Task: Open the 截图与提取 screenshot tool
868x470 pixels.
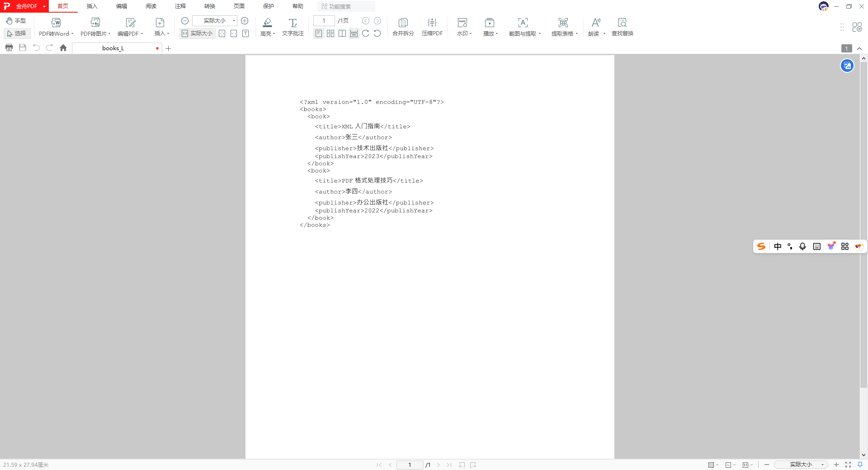Action: pos(524,27)
